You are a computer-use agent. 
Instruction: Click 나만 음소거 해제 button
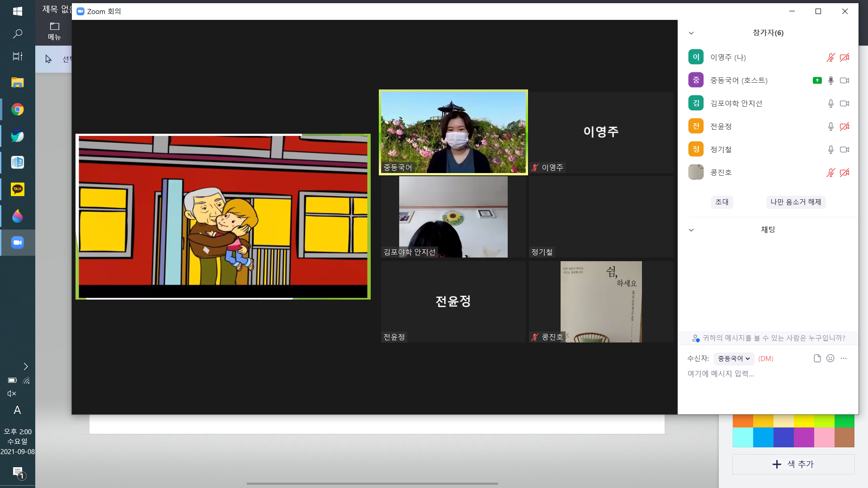click(x=796, y=202)
